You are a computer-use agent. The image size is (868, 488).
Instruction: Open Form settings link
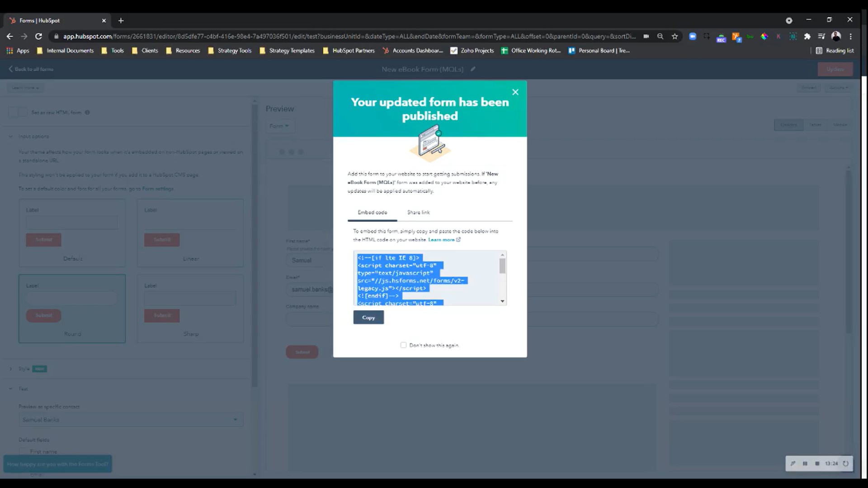(158, 189)
